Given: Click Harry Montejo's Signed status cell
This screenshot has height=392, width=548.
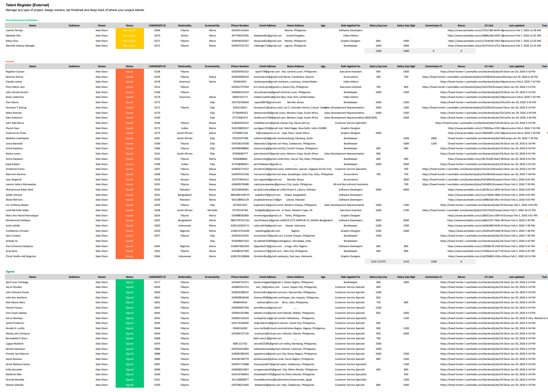Looking at the screenshot, I should point(130,318).
